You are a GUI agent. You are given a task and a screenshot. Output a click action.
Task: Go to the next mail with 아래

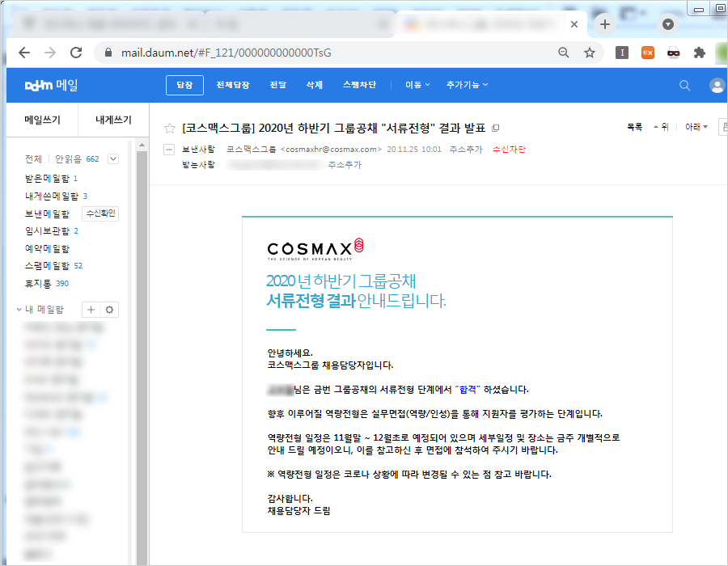click(x=696, y=127)
